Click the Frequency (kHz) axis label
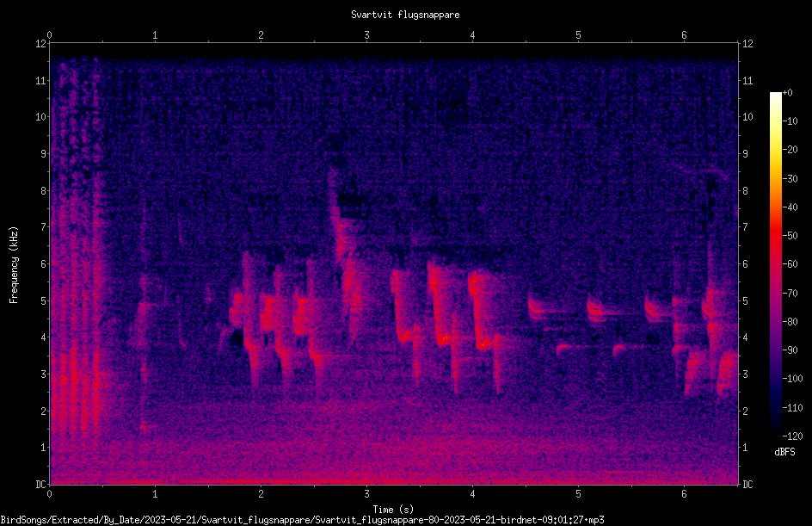This screenshot has height=526, width=812. pyautogui.click(x=14, y=265)
